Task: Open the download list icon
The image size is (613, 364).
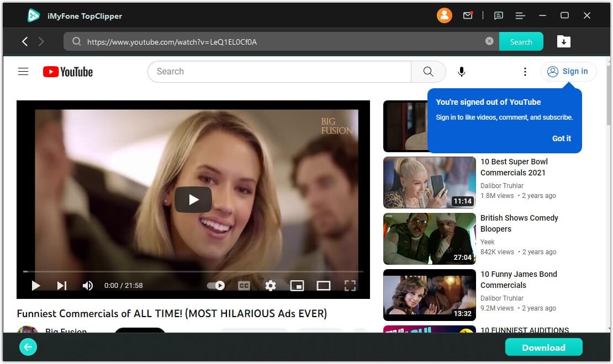Action: (x=563, y=41)
